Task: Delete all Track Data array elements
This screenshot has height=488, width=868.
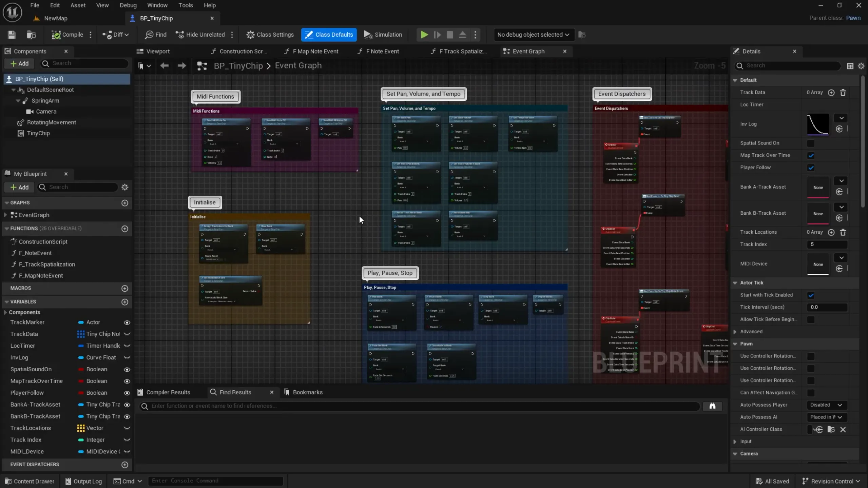Action: tap(843, 93)
